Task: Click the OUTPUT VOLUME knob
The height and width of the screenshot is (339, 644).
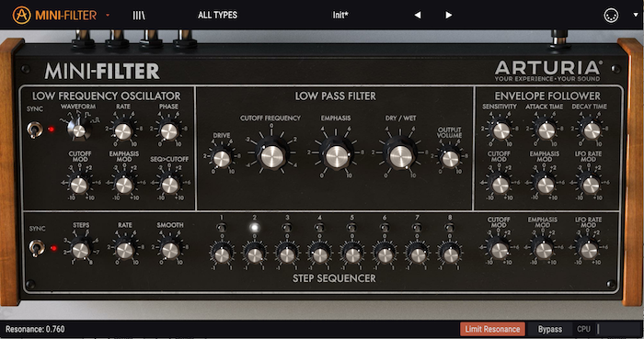Action: (x=450, y=159)
